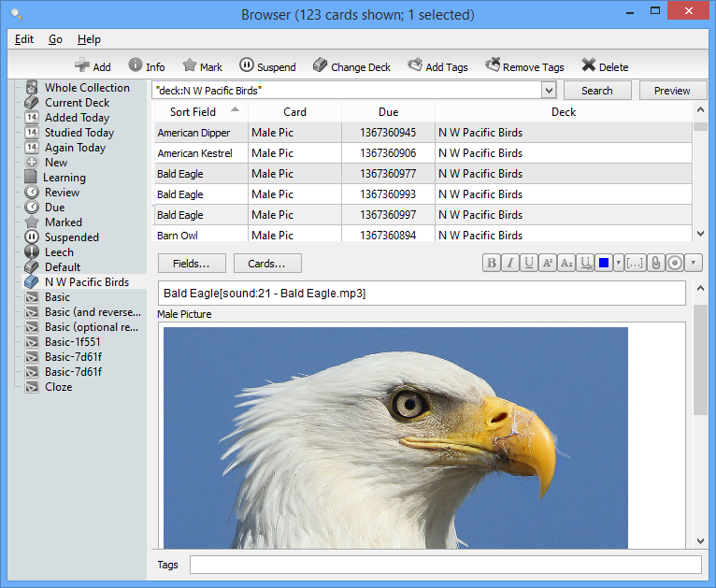Click in the Tags input field
716x588 pixels.
coord(446,565)
